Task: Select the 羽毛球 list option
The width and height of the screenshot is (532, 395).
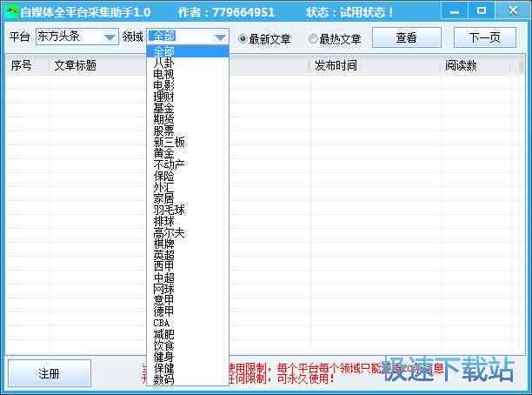Action: tap(188, 210)
